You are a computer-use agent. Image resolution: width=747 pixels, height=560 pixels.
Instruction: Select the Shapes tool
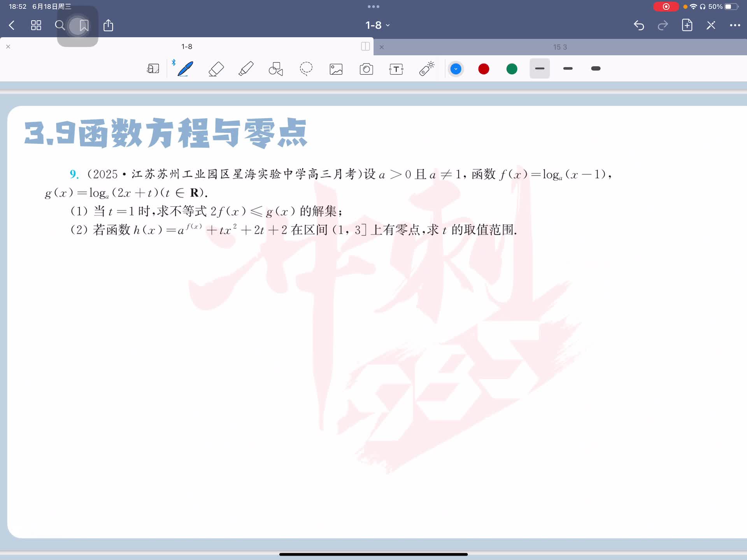pos(276,69)
